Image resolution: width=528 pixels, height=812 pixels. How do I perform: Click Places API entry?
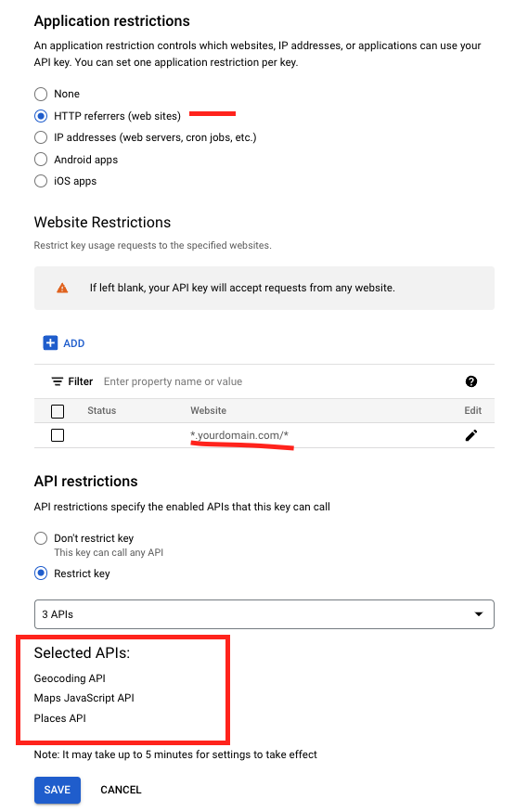[60, 718]
